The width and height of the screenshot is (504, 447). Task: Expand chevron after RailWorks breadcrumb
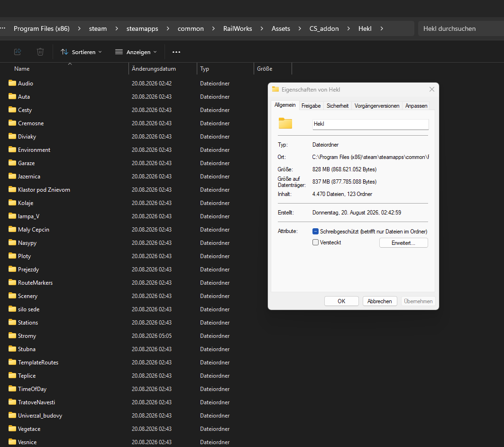(x=262, y=28)
